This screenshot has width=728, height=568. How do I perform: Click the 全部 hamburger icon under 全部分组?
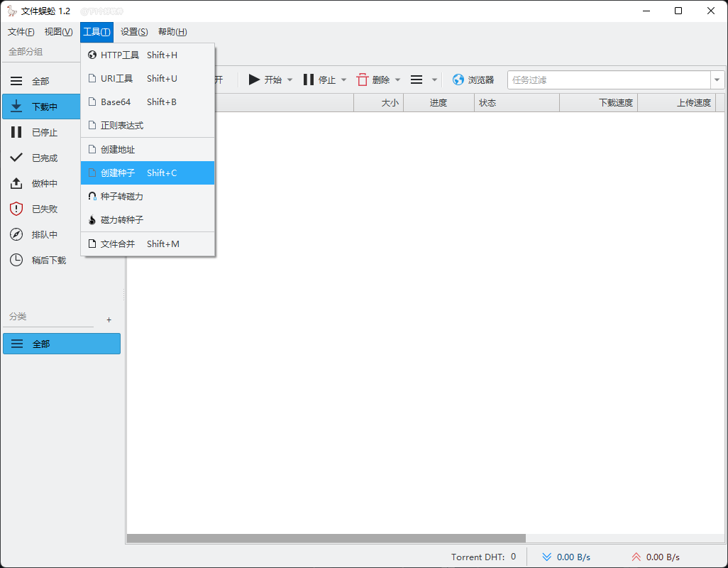coord(16,81)
